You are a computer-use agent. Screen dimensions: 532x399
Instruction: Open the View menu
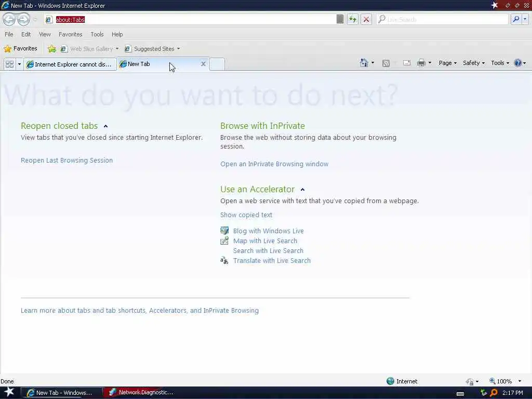[x=45, y=34]
